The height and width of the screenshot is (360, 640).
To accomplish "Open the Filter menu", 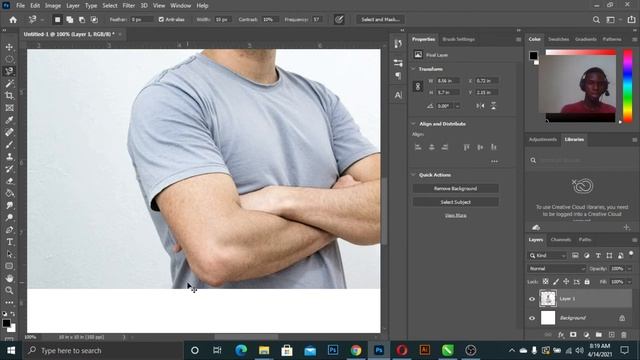I will point(129,6).
